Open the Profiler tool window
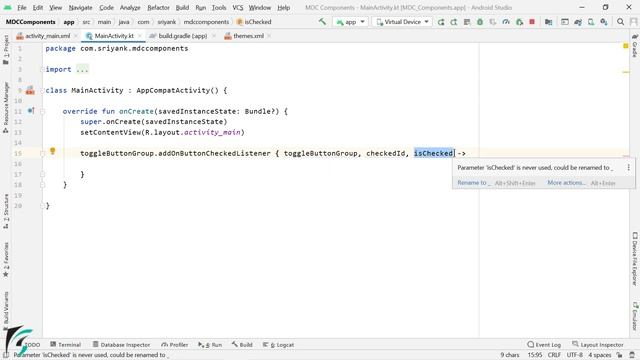The height and width of the screenshot is (360, 640). 175,344
